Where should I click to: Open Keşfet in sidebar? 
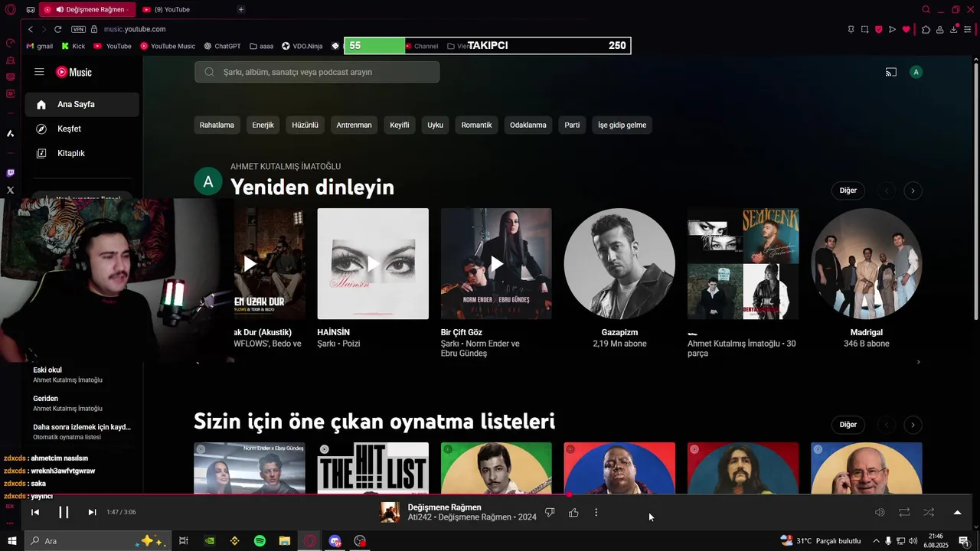(x=82, y=129)
